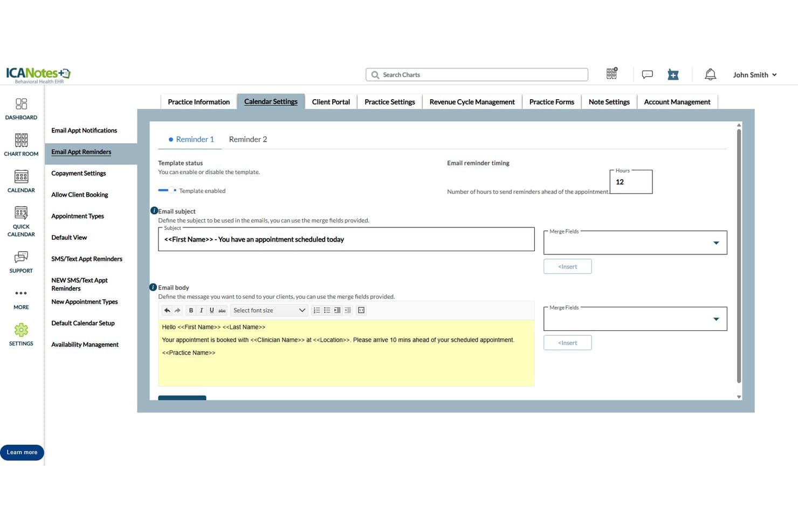Switch to the Reminder 2 tab
Screen dimensions: 798x532
click(248, 140)
